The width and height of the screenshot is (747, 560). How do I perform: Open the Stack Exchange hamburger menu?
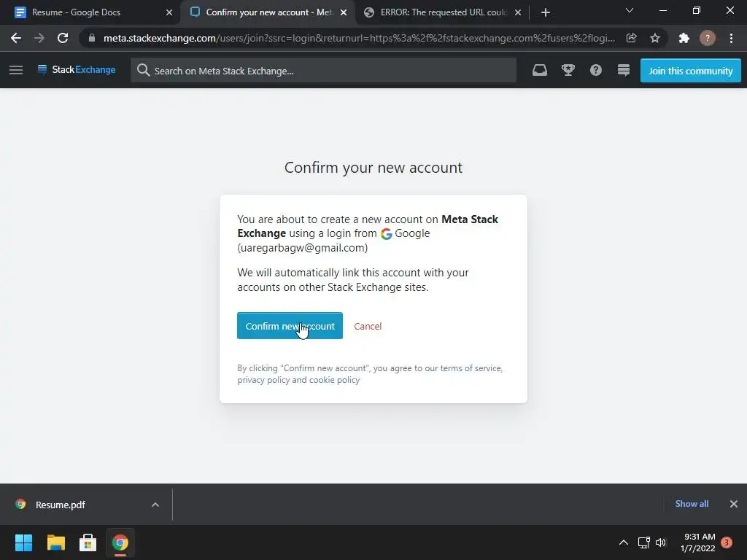tap(16, 70)
